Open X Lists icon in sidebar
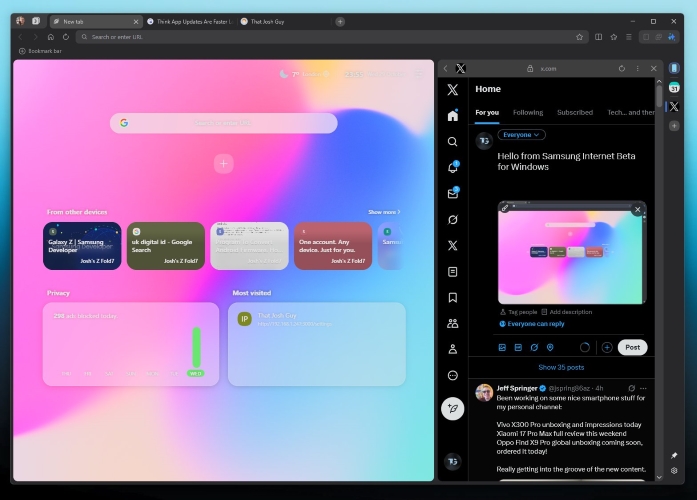Image resolution: width=697 pixels, height=500 pixels. pyautogui.click(x=453, y=272)
